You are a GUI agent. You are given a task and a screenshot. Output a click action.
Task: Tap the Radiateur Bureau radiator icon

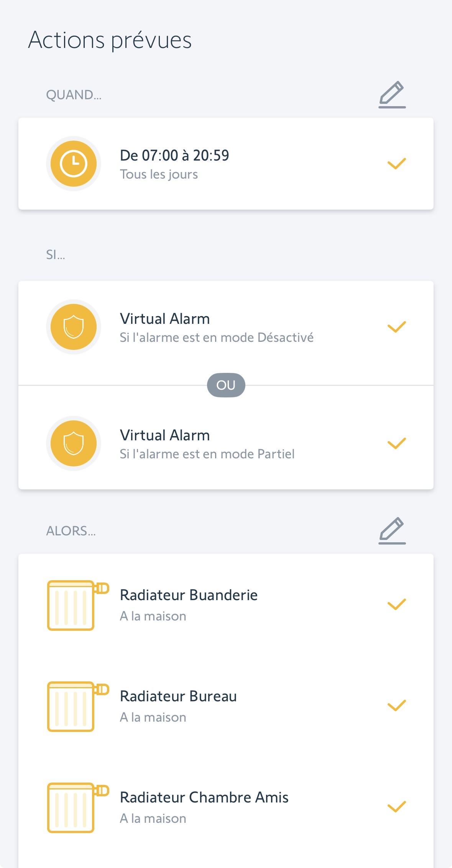[x=77, y=706]
